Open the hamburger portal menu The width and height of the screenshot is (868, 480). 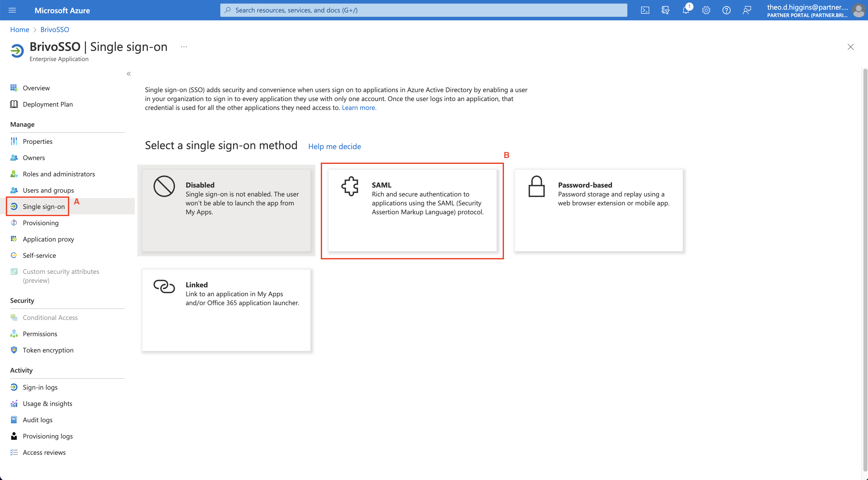pos(12,10)
